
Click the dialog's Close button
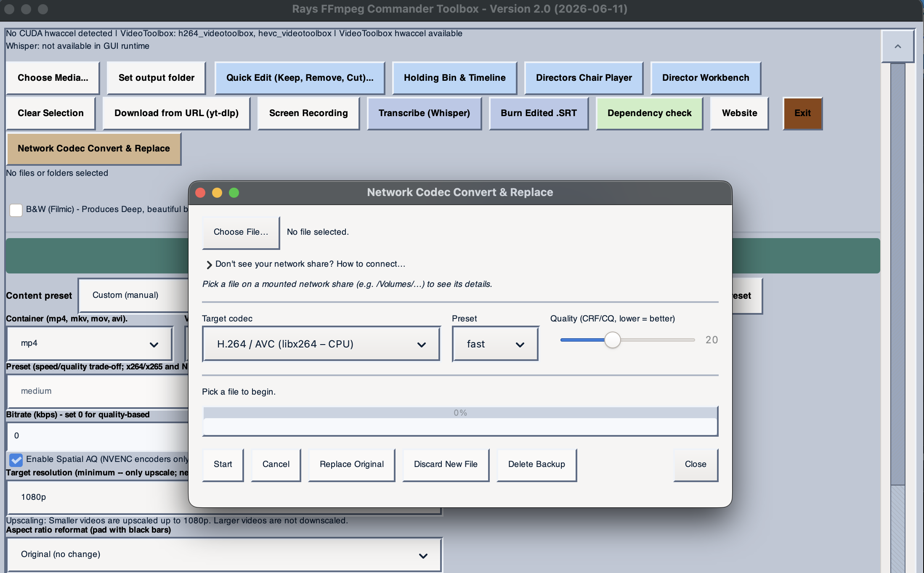click(x=696, y=464)
